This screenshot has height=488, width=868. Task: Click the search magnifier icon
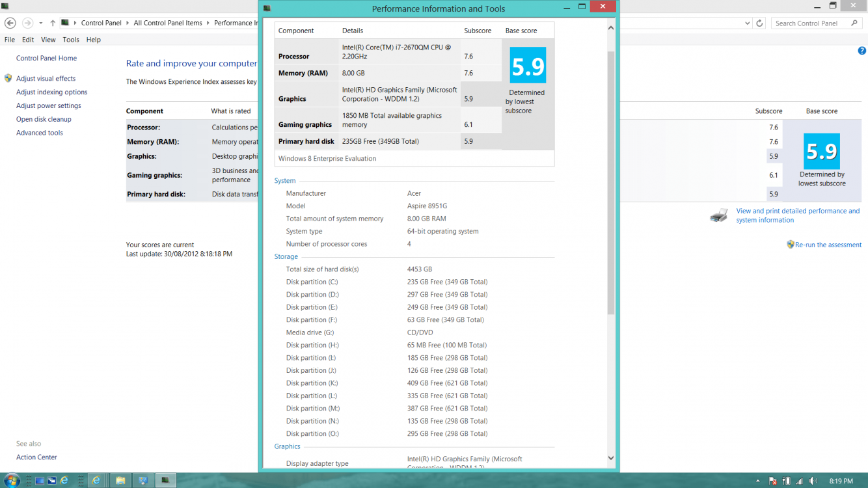tap(854, 23)
